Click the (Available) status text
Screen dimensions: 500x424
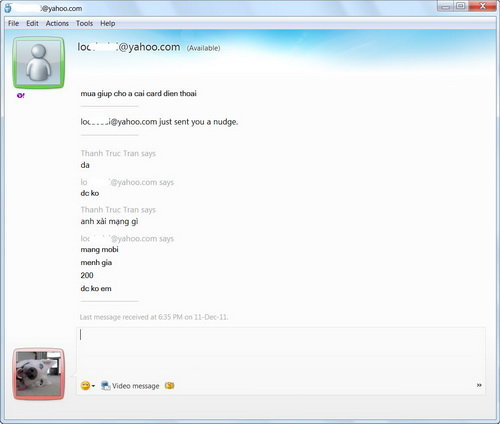pyautogui.click(x=203, y=48)
